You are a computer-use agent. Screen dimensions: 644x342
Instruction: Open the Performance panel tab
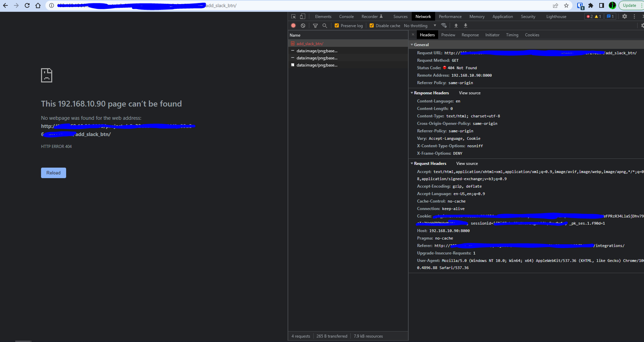450,16
